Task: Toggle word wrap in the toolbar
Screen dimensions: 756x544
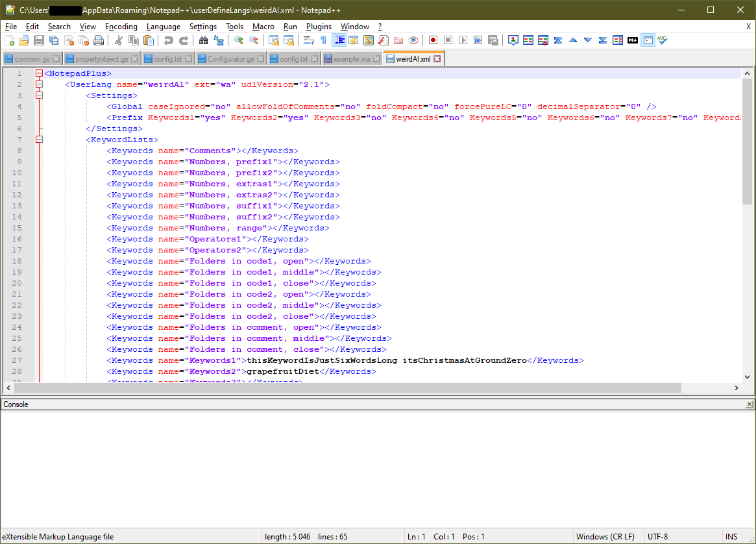Action: point(309,40)
